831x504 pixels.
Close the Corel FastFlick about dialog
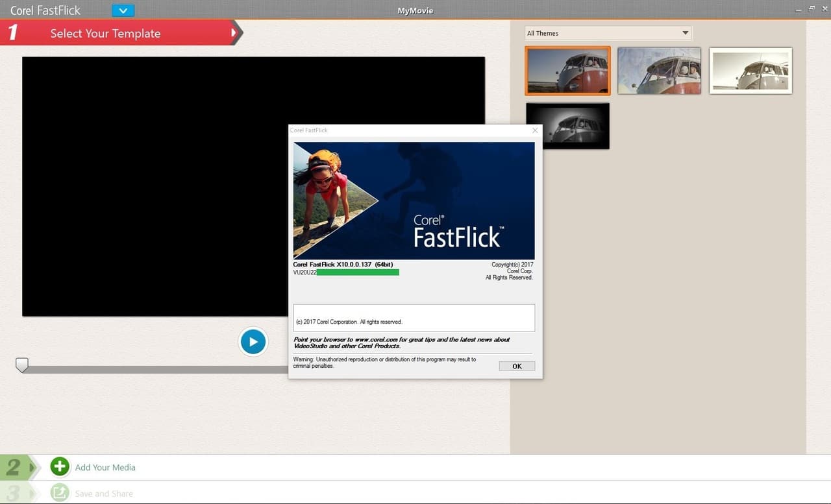pos(535,130)
